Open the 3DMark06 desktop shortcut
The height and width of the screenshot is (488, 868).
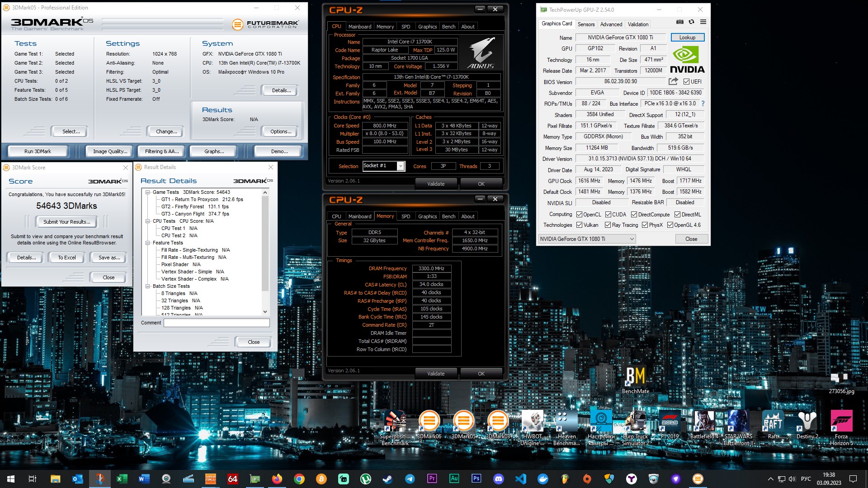(429, 425)
